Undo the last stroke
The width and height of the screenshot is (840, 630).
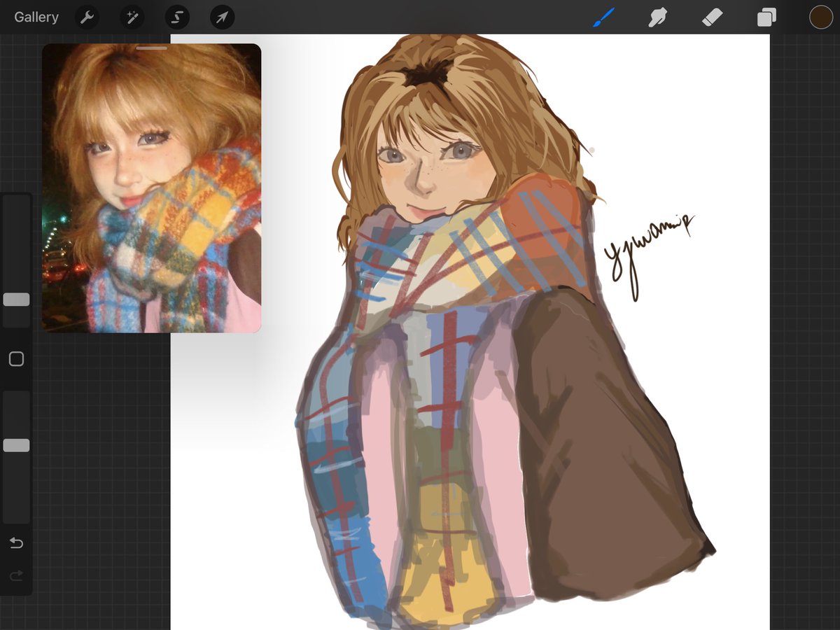click(x=16, y=543)
